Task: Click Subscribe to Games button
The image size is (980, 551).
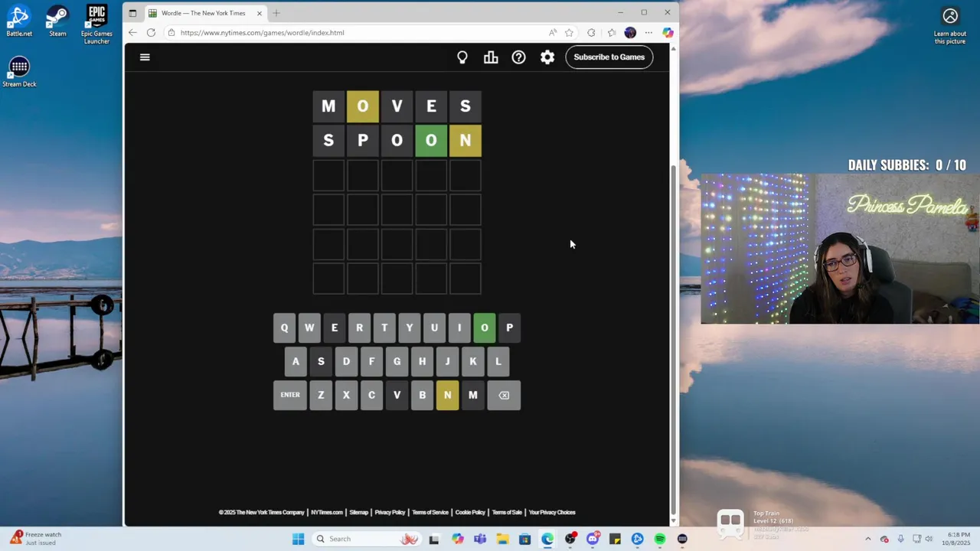Action: click(x=609, y=57)
